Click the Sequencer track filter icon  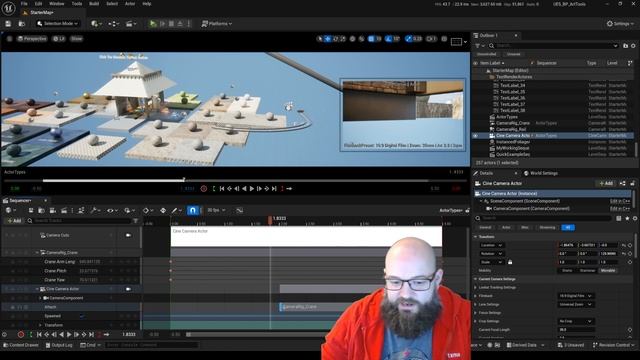tap(136, 221)
